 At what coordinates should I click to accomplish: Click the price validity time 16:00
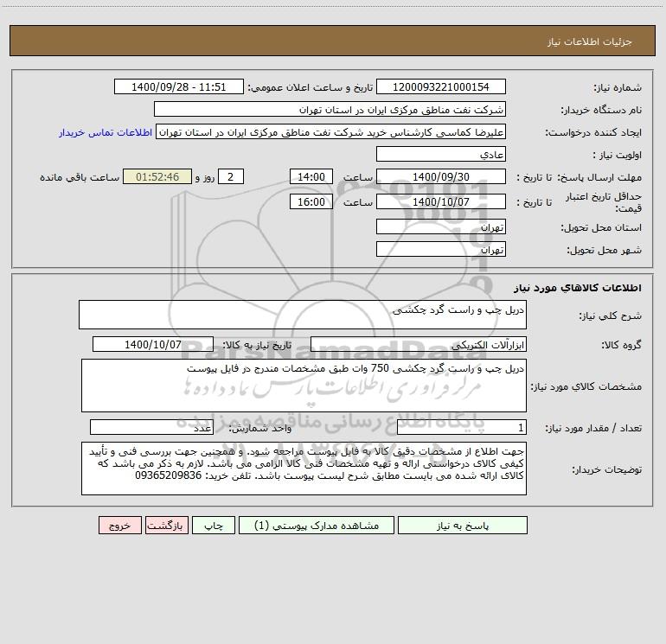[x=311, y=201]
